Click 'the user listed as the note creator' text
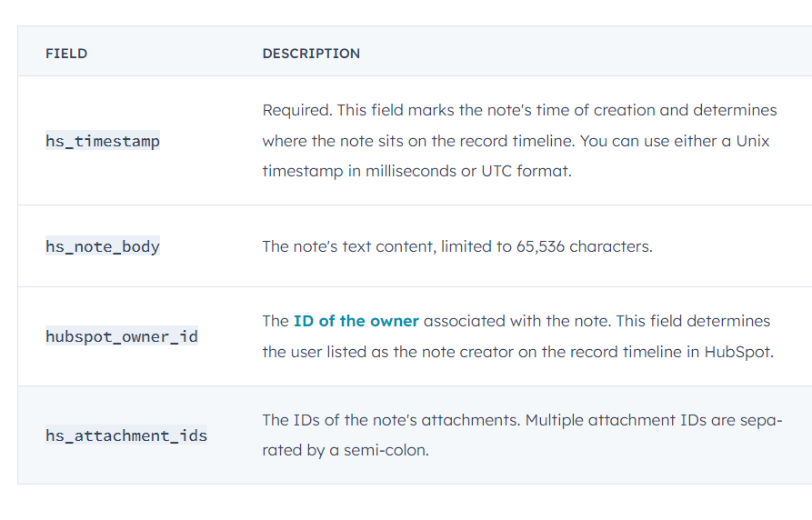The image size is (812, 520). pos(388,352)
